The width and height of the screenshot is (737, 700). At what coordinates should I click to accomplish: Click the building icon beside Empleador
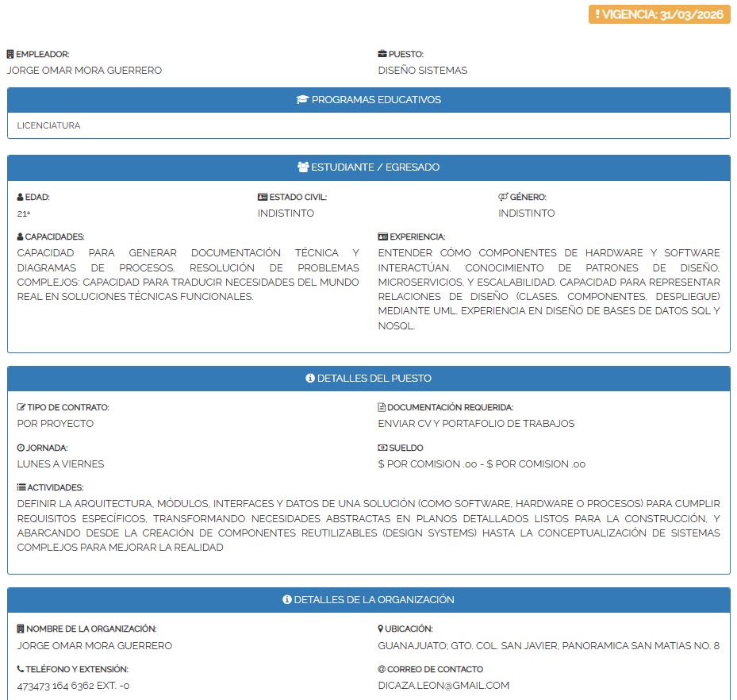[10, 55]
